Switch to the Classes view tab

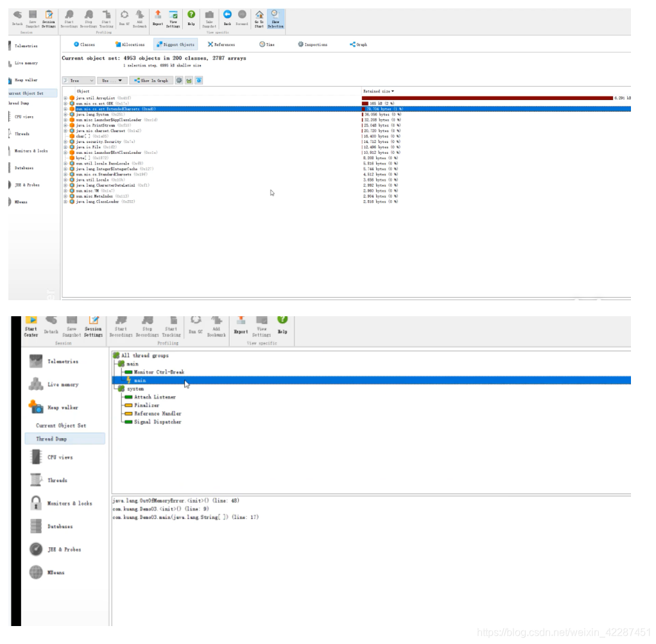[x=85, y=44]
